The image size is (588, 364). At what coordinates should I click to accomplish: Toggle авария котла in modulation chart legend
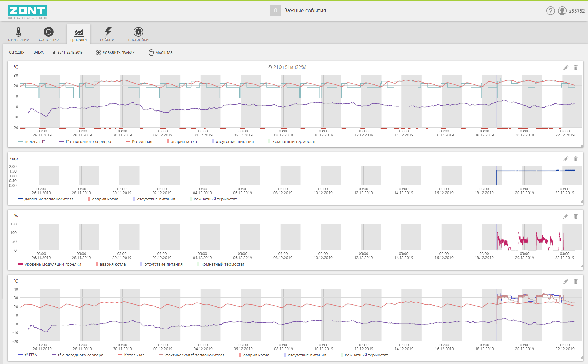(x=111, y=264)
